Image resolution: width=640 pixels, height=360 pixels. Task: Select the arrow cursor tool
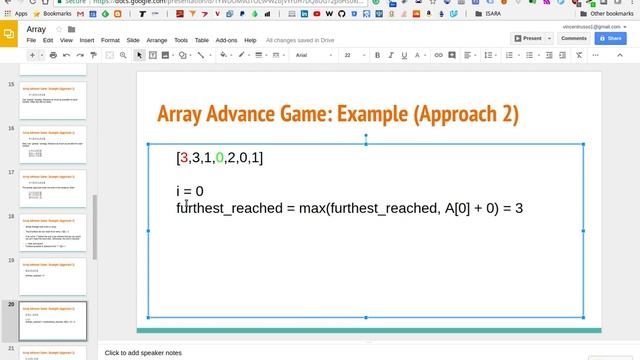coord(139,55)
